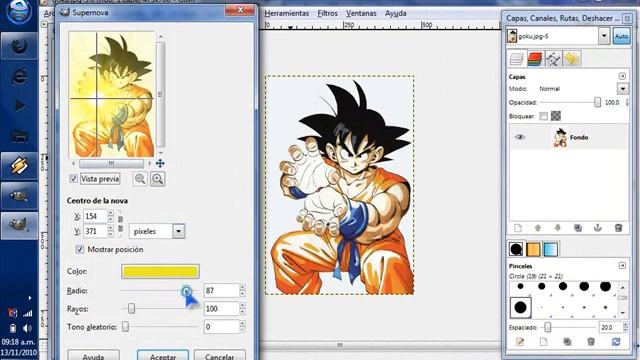Image resolution: width=640 pixels, height=360 pixels.
Task: Click the Windows Start orb
Action: click(18, 12)
